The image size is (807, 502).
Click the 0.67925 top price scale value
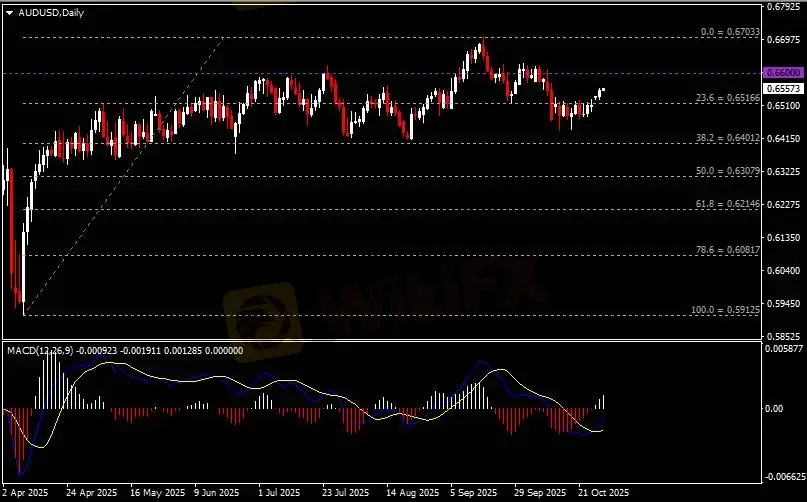coord(781,6)
